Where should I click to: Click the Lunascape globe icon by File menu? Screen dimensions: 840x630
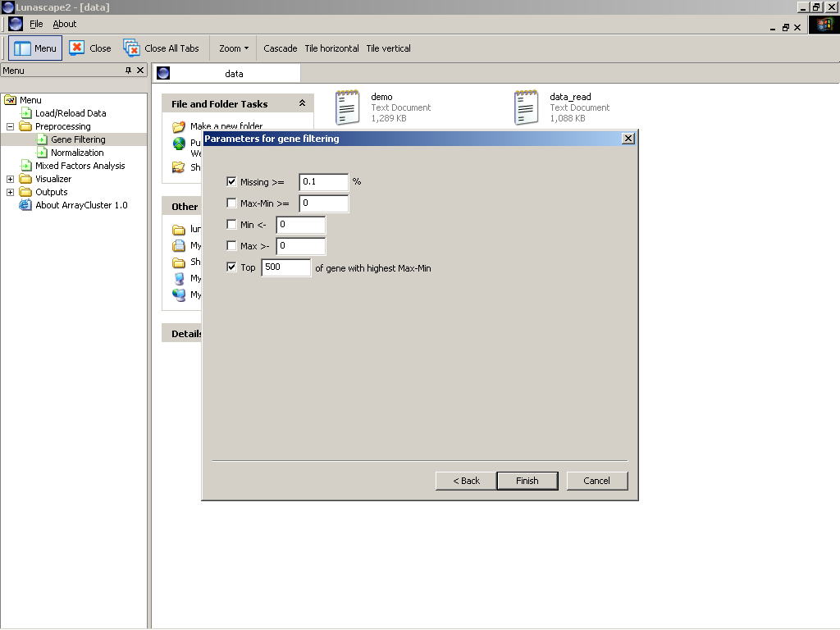[16, 24]
